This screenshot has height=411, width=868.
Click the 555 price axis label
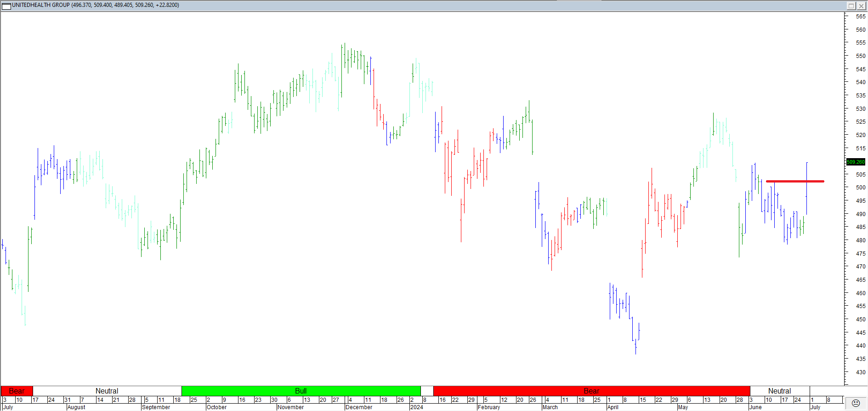[x=861, y=42]
